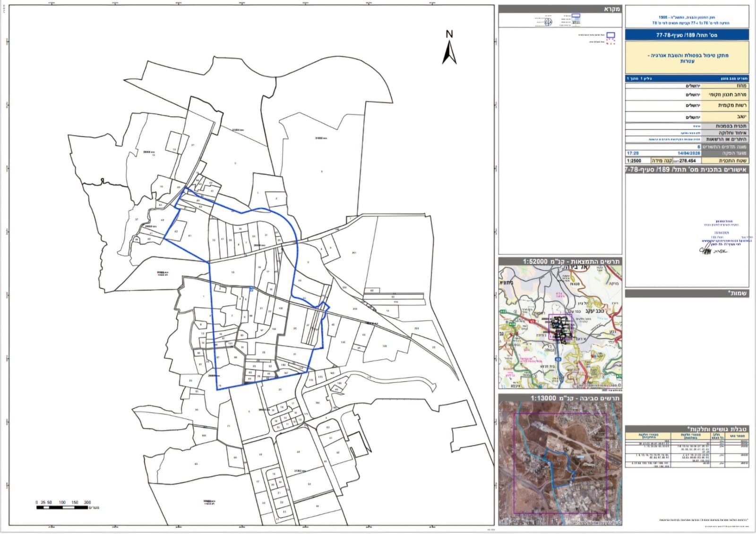The height and width of the screenshot is (534, 756).
Task: Click the purple extent rectangle on location map
Action: 560,328
